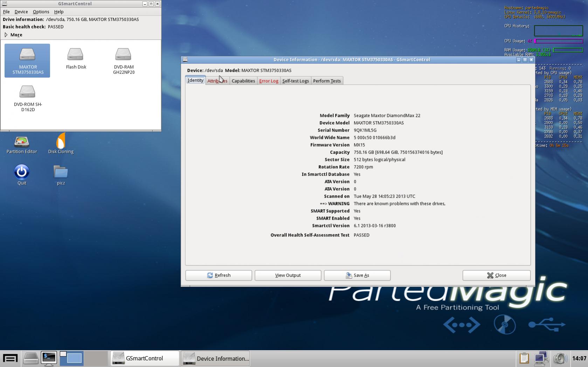
Task: Click the capacity value 750.16 GB
Action: click(x=398, y=152)
